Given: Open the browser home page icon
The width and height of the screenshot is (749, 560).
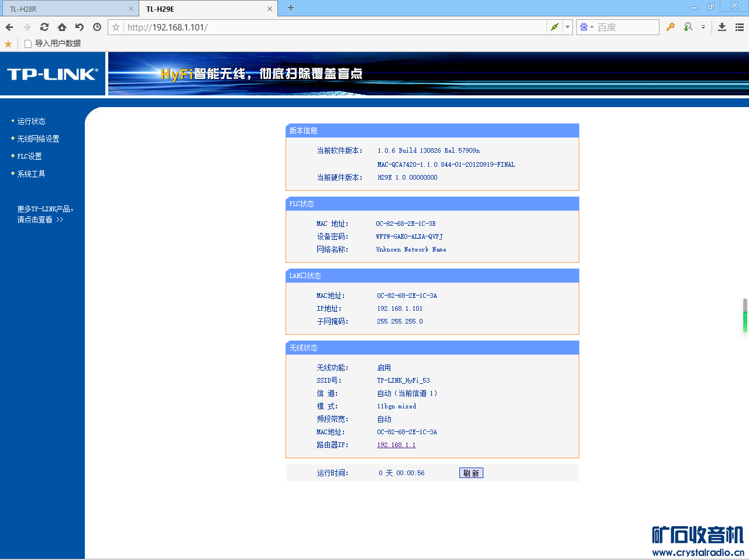Looking at the screenshot, I should point(62,27).
